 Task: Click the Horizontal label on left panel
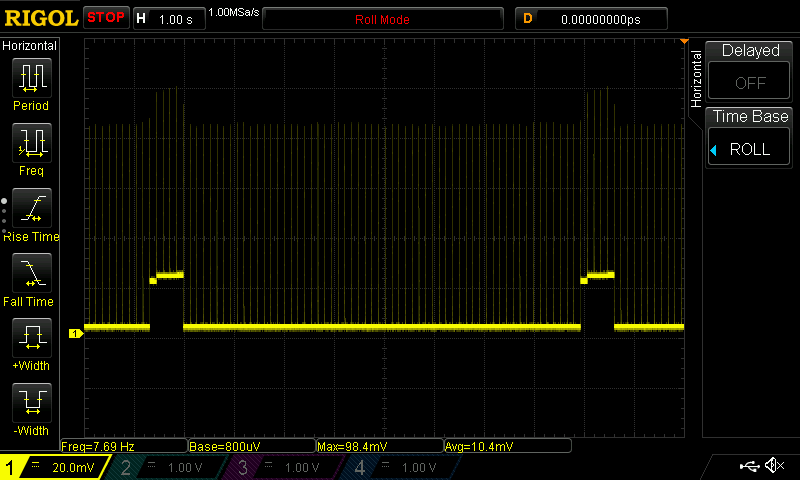(x=29, y=46)
